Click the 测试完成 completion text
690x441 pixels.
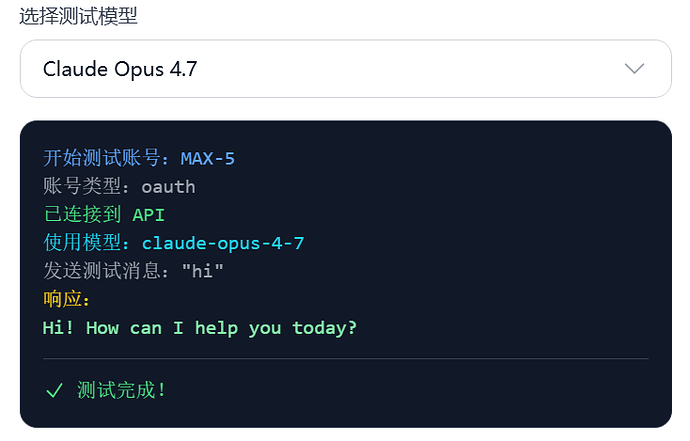click(121, 390)
